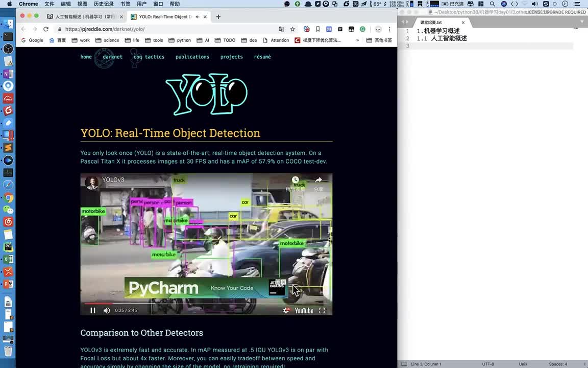Bookmark page with the star icon
Viewport: 588px width, 368px height.
(x=292, y=29)
